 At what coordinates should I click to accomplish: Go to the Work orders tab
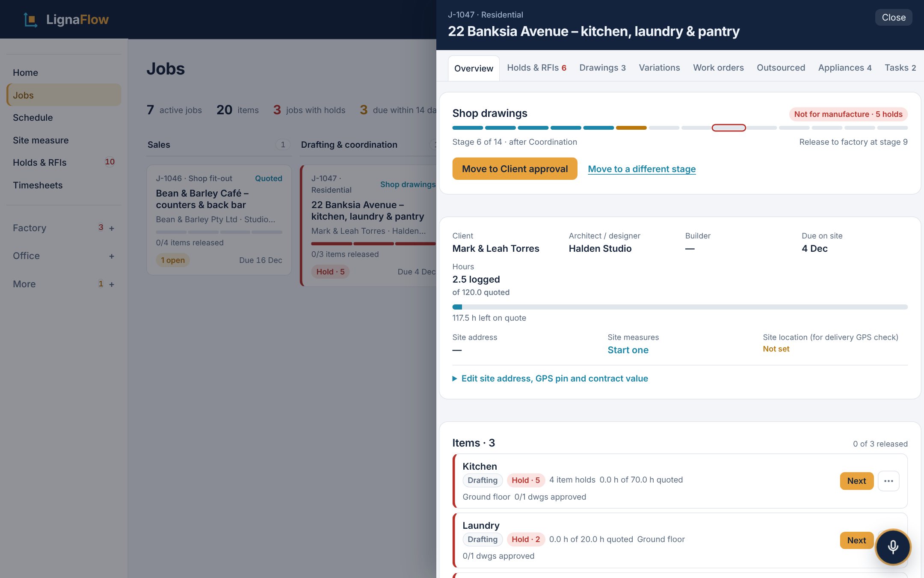click(718, 68)
